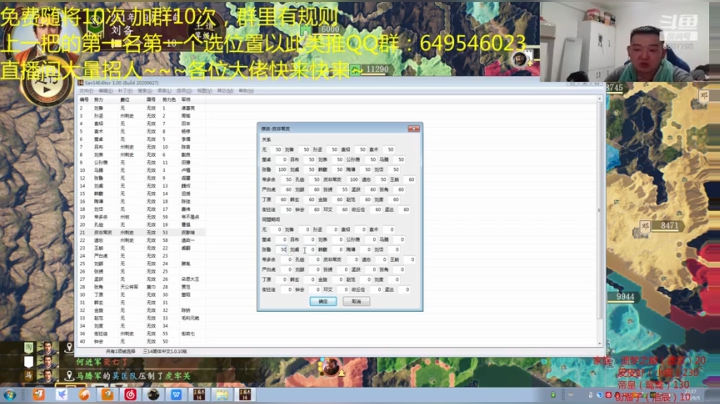
Task: Select row 9 公孙瓒 in faction list
Action: 141,162
